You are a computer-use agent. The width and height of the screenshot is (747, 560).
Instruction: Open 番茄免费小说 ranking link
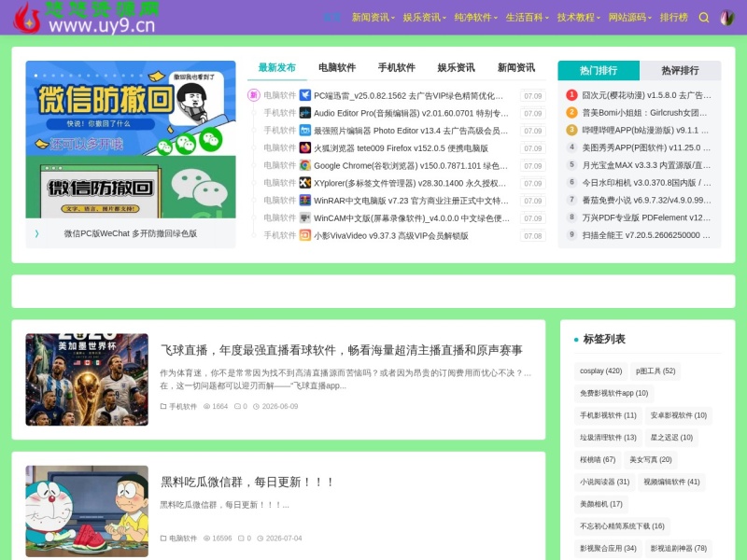click(646, 200)
